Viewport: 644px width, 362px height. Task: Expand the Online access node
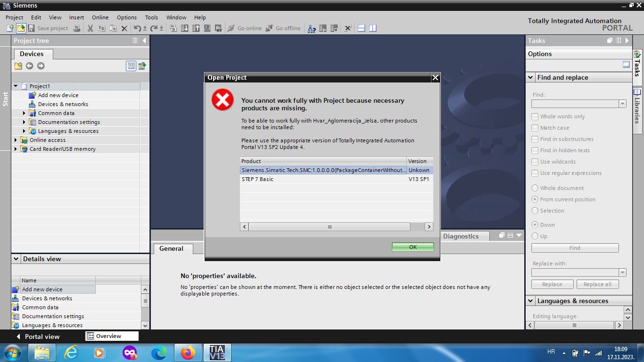click(16, 140)
